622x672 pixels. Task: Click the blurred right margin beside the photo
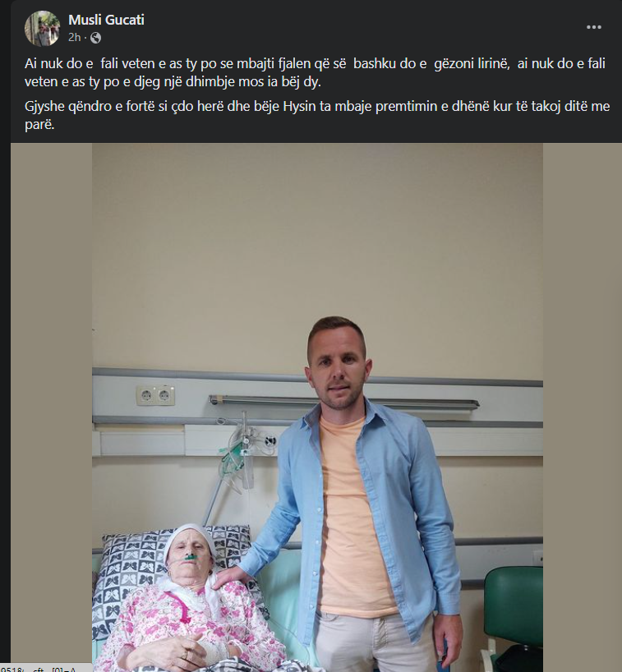[x=582, y=407]
